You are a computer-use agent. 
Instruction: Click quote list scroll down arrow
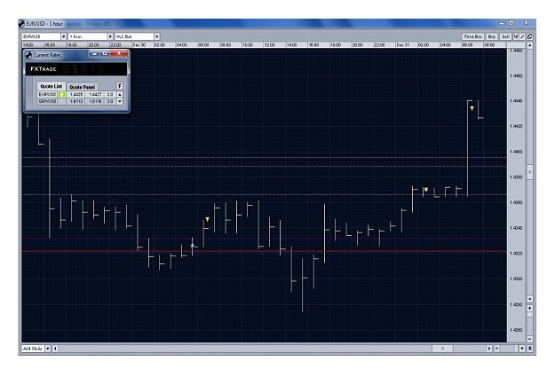coord(120,101)
